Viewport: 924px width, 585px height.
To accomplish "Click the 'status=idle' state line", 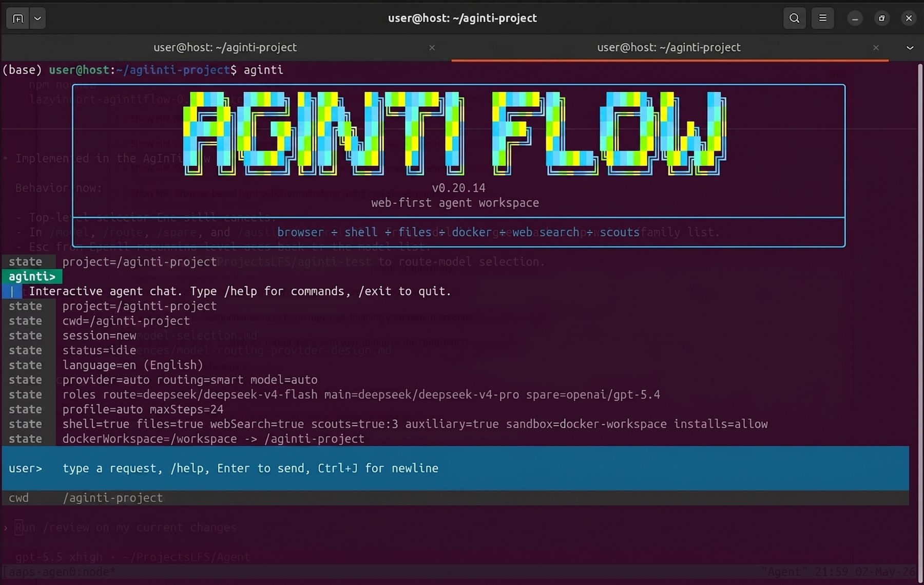I will (99, 350).
